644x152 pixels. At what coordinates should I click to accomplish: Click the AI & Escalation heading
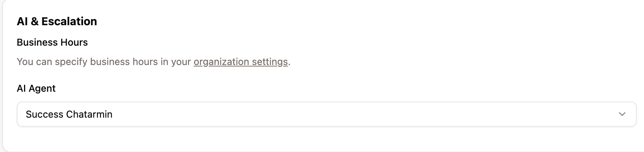57,22
